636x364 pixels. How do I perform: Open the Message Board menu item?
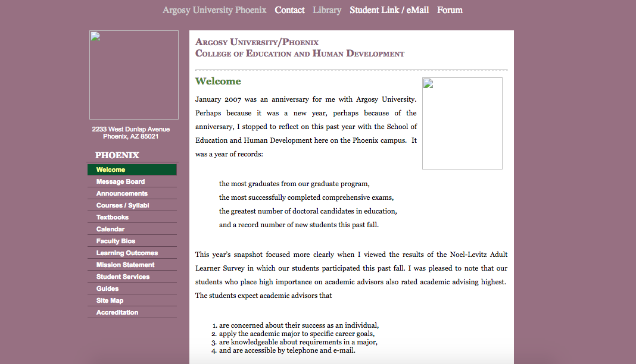pyautogui.click(x=132, y=181)
